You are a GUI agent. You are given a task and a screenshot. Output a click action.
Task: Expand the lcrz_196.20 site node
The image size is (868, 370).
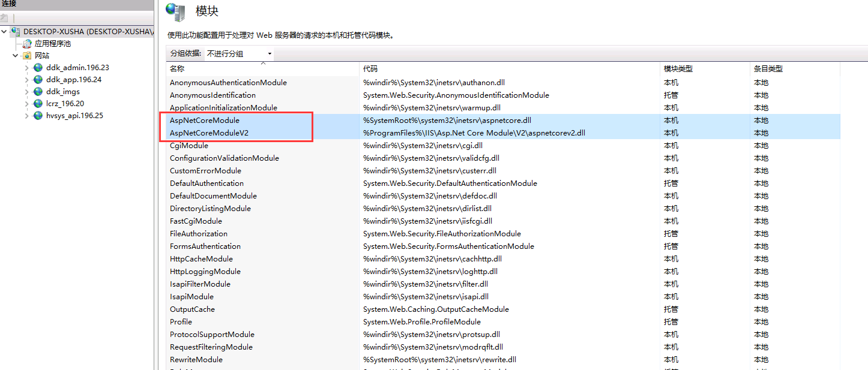(x=26, y=104)
